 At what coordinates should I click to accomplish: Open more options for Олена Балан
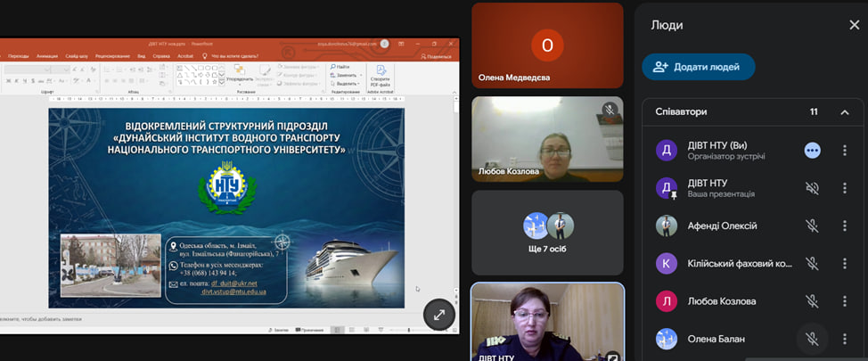pos(844,339)
